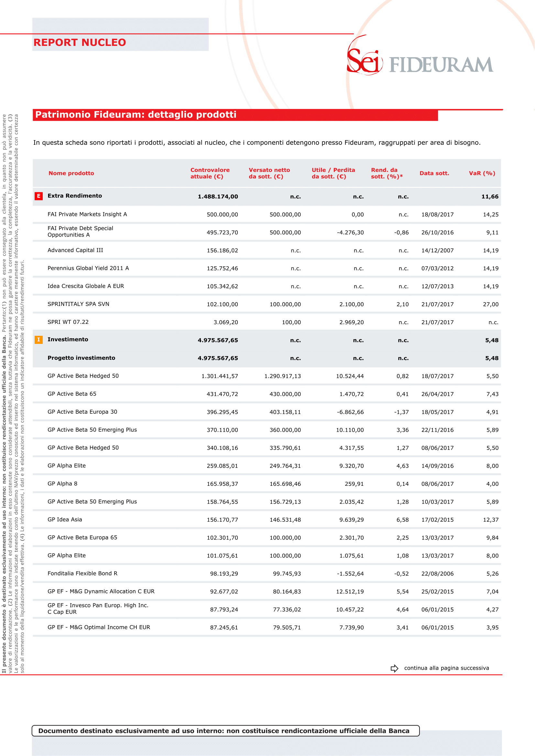Select FAI Private Debt Special Opportunities A
535x756 pixels.
[x=81, y=231]
